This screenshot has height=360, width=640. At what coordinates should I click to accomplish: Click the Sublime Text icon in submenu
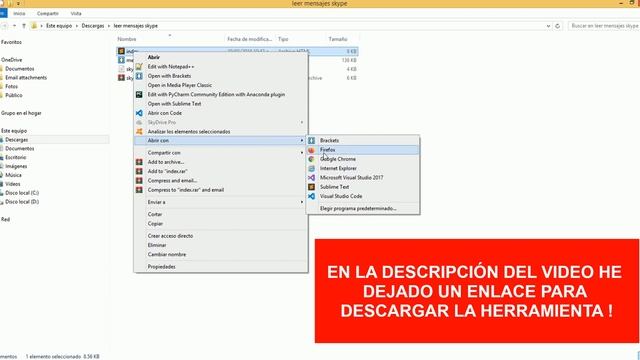(x=311, y=187)
